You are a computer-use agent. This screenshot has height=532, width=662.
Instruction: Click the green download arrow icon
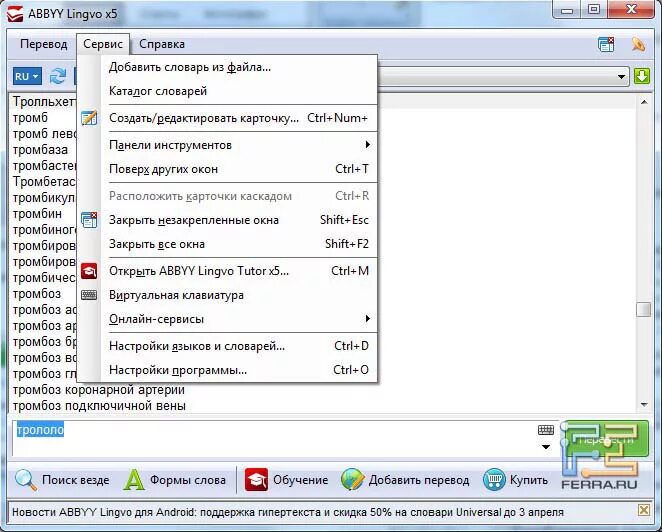click(x=642, y=76)
